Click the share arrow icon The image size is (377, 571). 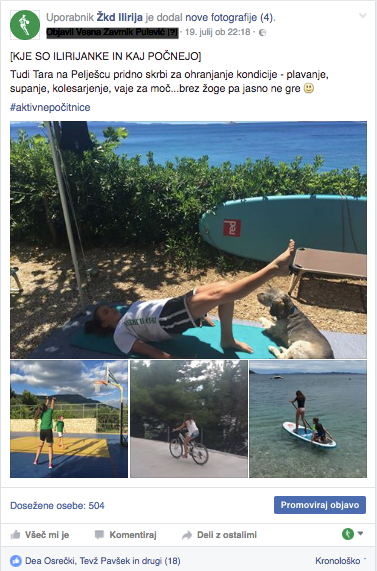(x=187, y=535)
